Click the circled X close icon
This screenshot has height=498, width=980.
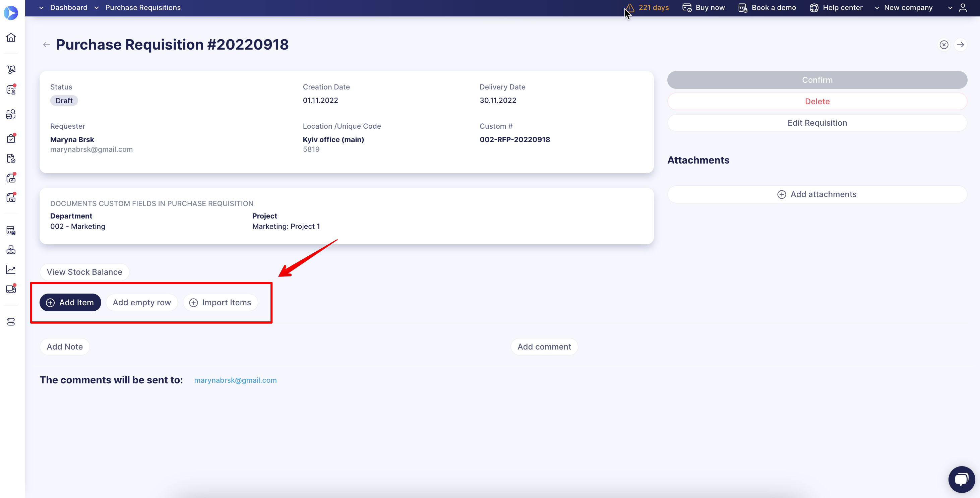(x=944, y=45)
